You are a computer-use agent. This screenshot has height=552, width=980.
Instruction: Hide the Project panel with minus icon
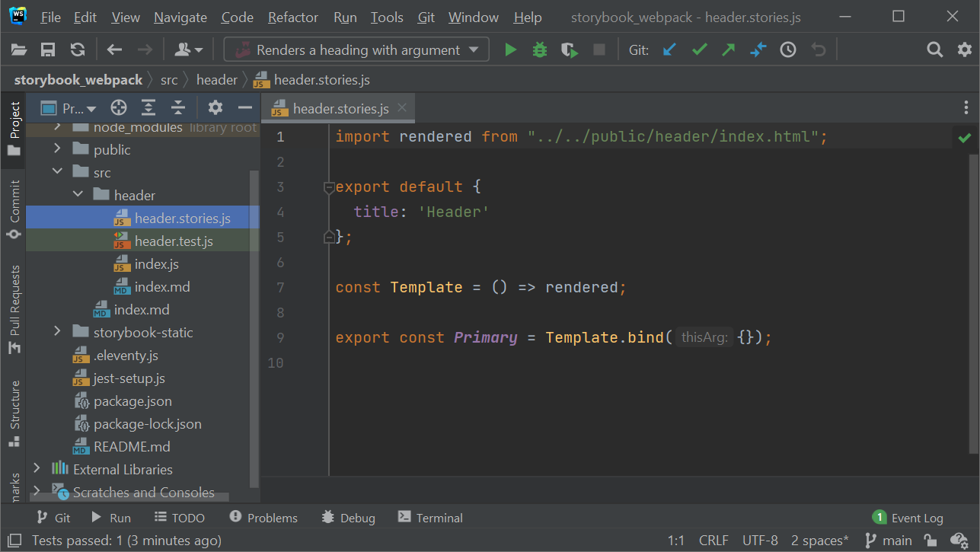coord(245,108)
